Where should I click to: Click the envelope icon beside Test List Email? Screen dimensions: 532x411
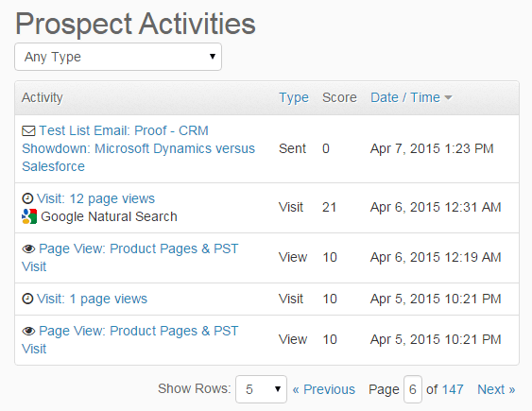coord(28,131)
